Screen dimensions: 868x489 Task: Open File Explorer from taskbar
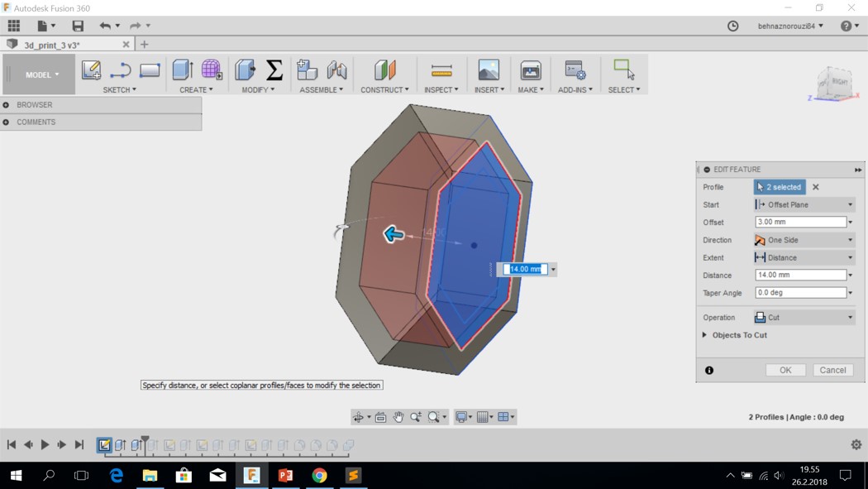150,475
